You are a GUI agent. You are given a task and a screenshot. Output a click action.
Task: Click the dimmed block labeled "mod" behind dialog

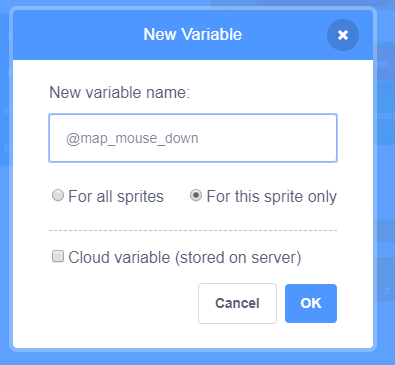(384, 115)
